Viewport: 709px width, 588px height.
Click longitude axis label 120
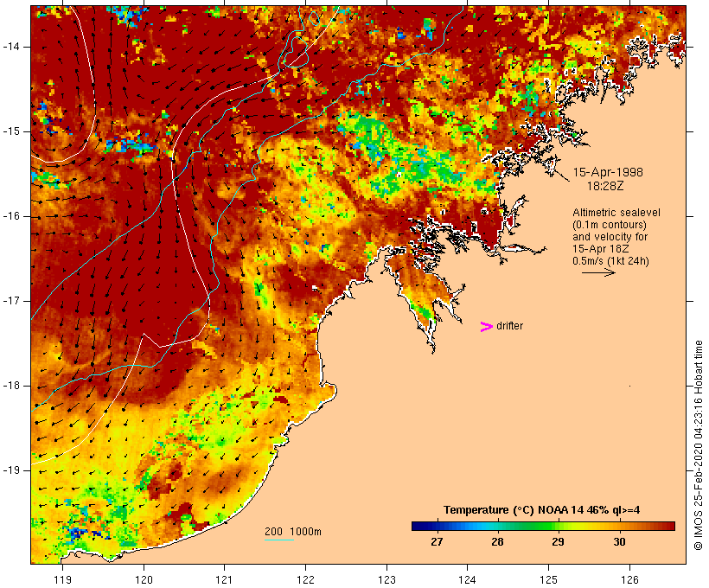tap(144, 579)
